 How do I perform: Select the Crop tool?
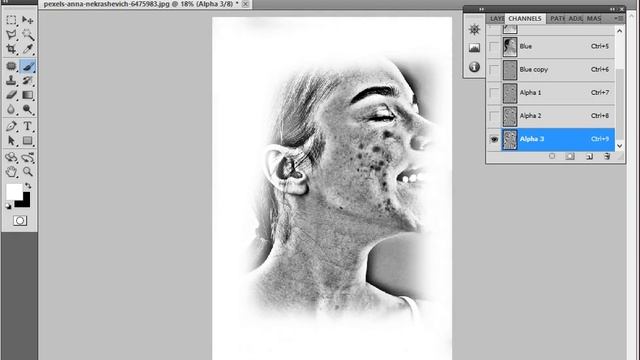(11, 49)
